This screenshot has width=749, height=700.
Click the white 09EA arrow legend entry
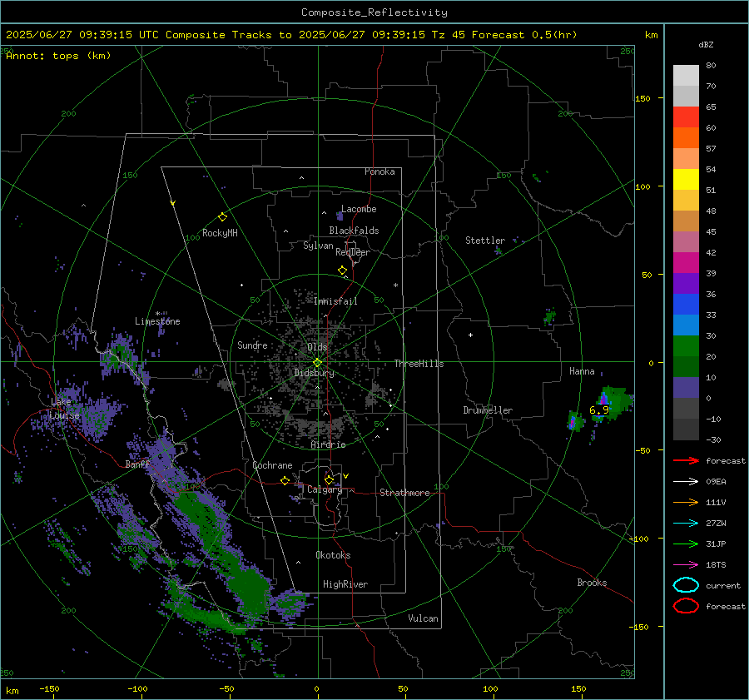[x=686, y=482]
